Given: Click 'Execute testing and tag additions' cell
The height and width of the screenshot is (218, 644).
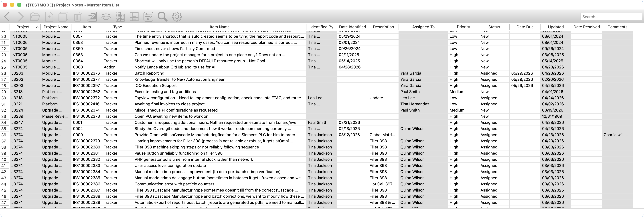Looking at the screenshot, I should tap(219, 92).
